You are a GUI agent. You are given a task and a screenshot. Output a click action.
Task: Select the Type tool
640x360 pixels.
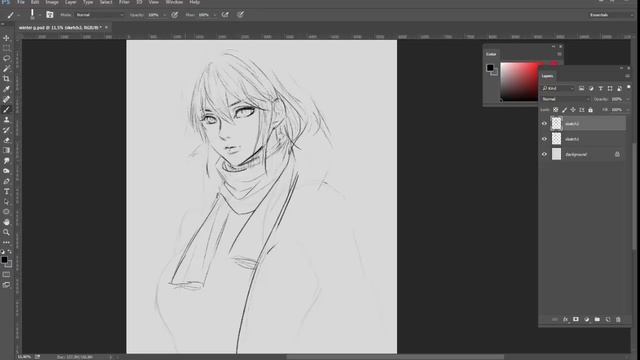click(6, 191)
